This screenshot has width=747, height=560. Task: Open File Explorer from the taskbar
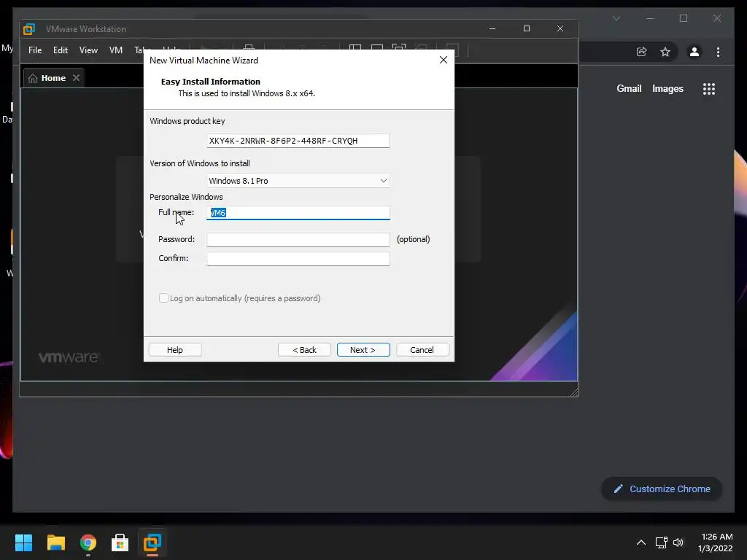point(55,542)
